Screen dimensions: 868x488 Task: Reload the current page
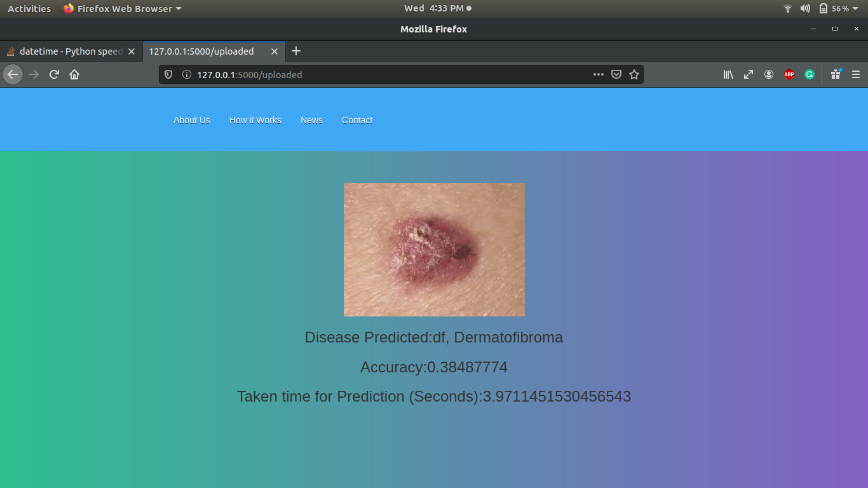tap(54, 74)
